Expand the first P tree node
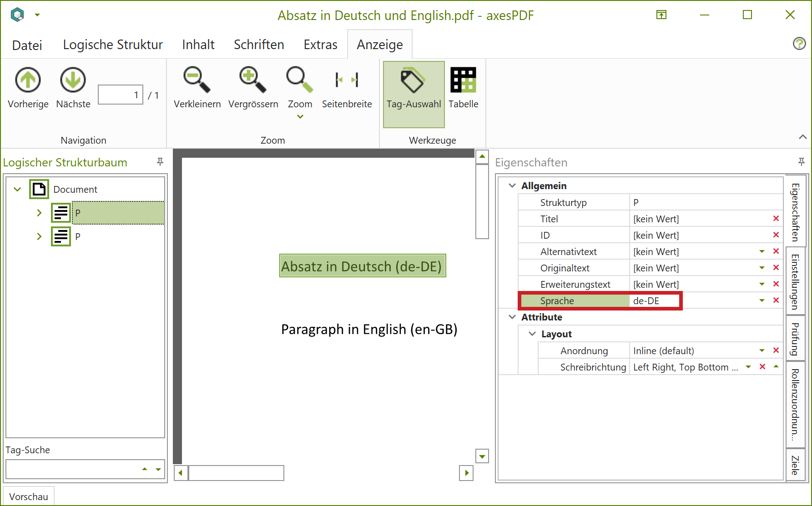 [x=39, y=213]
